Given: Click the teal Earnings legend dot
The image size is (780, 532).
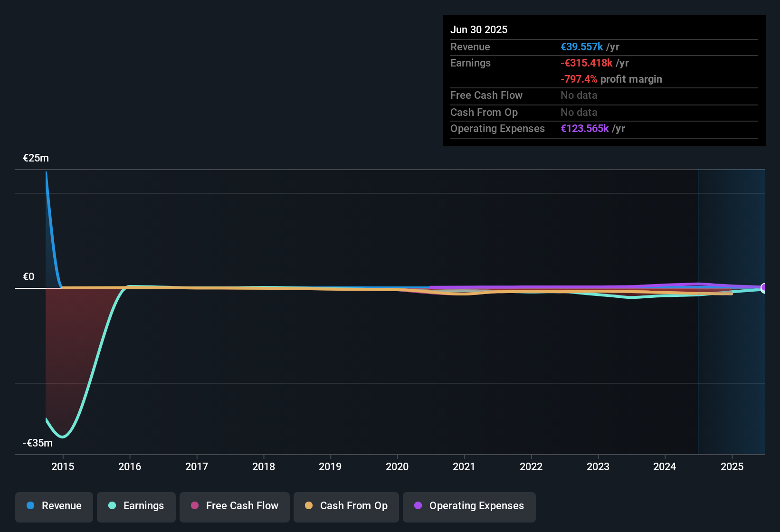Looking at the screenshot, I should [112, 506].
